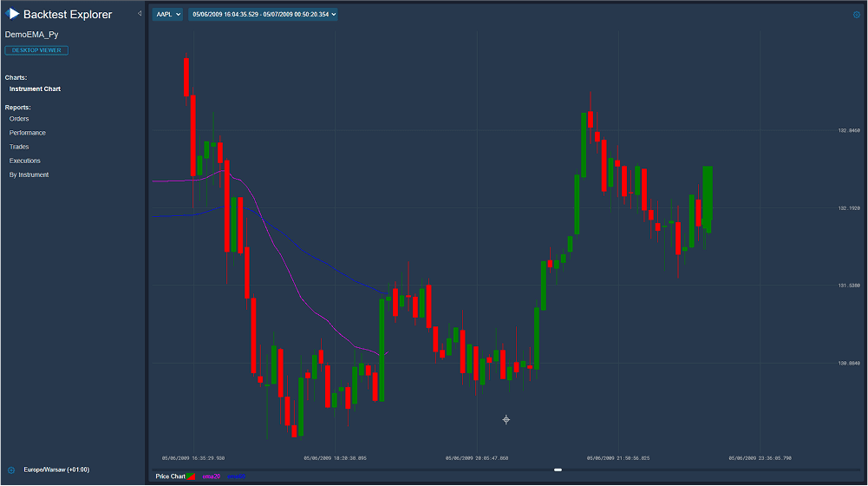
Task: Show the Trades report
Action: (19, 147)
